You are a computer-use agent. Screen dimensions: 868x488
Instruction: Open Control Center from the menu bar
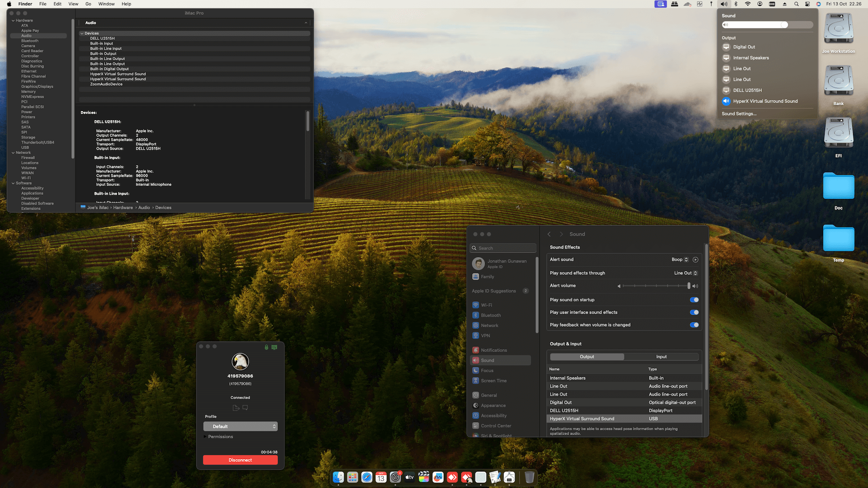pos(807,4)
